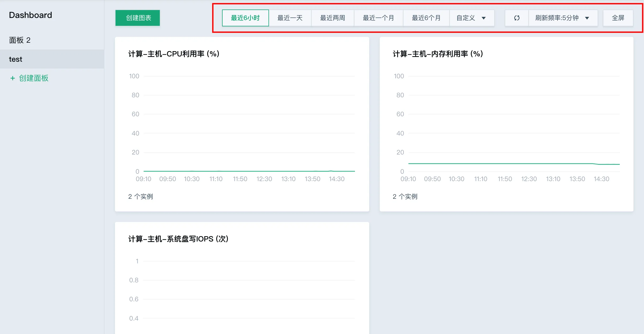Image resolution: width=644 pixels, height=334 pixels.
Task: Select 最近6个月 time range
Action: coord(426,18)
